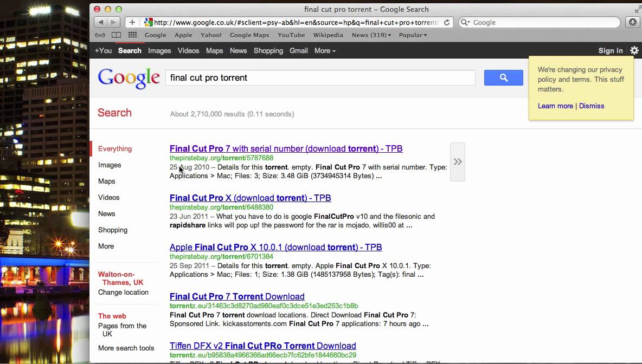Image resolution: width=642 pixels, height=364 pixels.
Task: Click the blue Google search magnifier button
Action: pyautogui.click(x=504, y=77)
